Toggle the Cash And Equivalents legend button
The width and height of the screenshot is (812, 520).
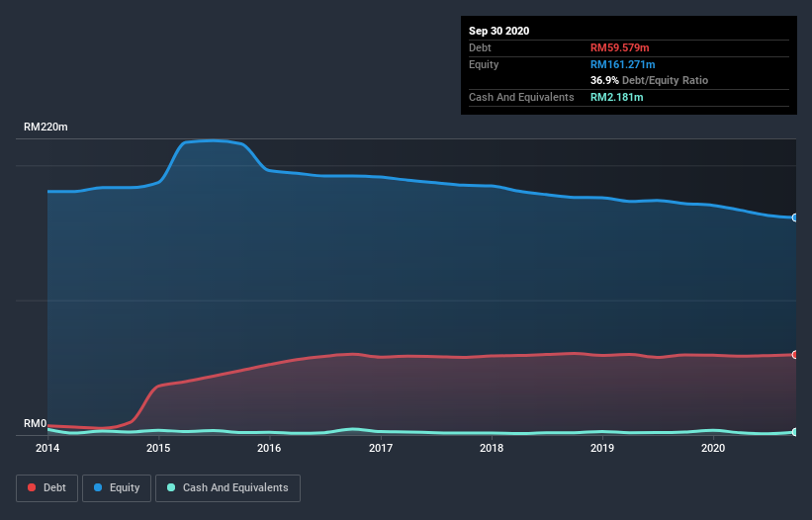click(x=227, y=488)
